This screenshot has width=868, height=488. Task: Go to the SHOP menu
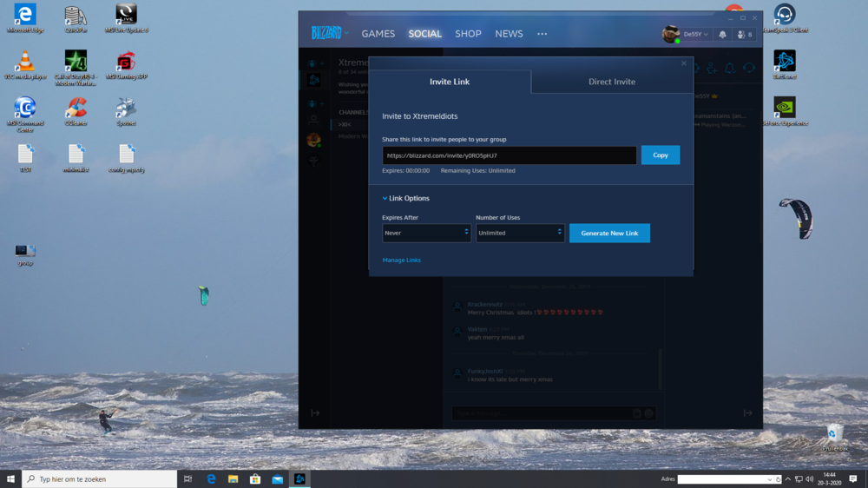[468, 34]
